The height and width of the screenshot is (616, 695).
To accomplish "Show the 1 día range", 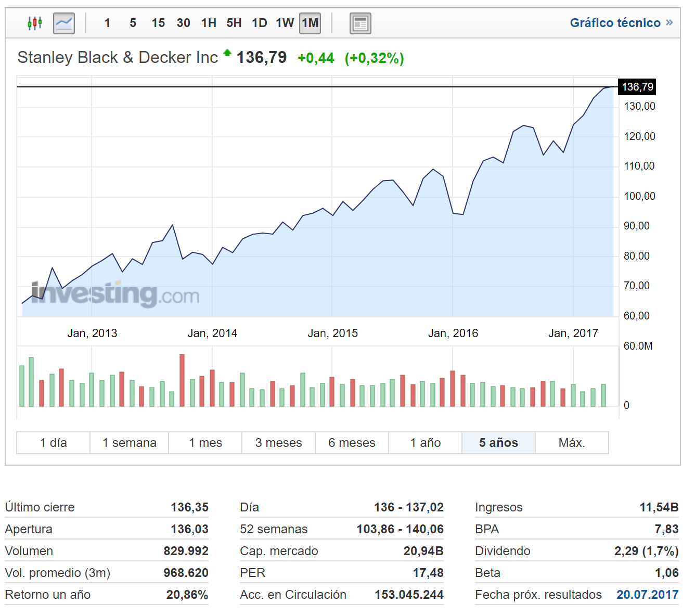I will [x=54, y=443].
